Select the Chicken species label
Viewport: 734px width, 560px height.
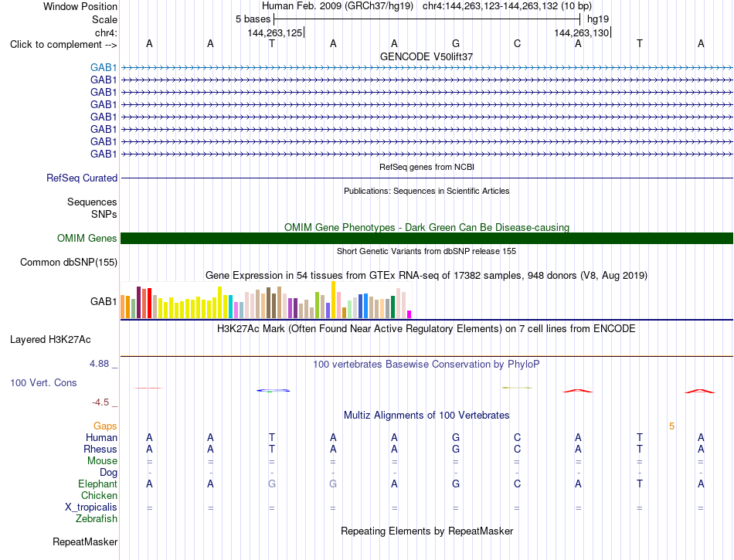tap(99, 495)
